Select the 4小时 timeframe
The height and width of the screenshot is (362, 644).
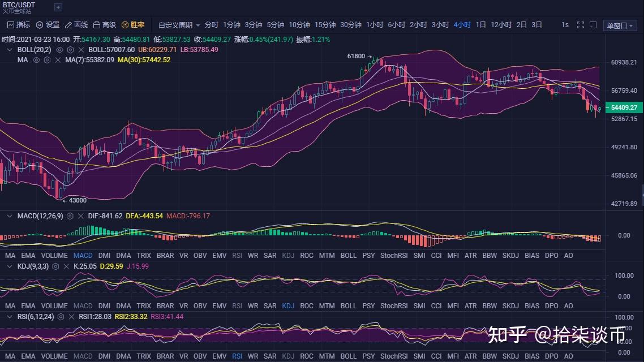point(462,25)
